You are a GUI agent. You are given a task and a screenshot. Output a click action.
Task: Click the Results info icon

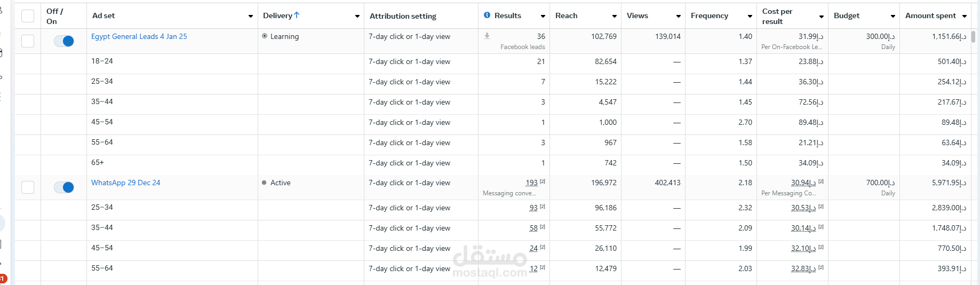[x=487, y=15]
